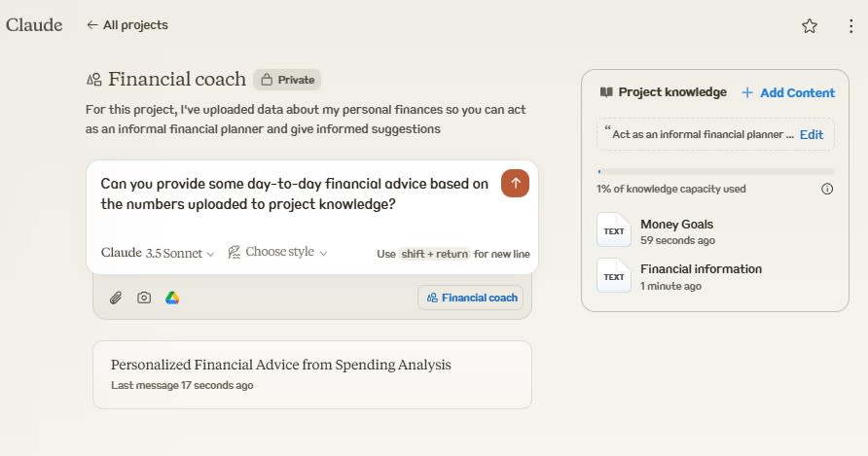
Task: Toggle the Financial coach project chip
Action: pyautogui.click(x=471, y=298)
